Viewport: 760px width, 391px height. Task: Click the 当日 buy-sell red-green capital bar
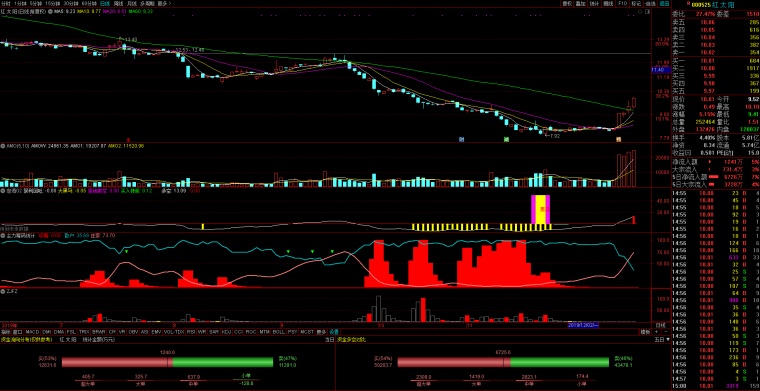(x=167, y=362)
